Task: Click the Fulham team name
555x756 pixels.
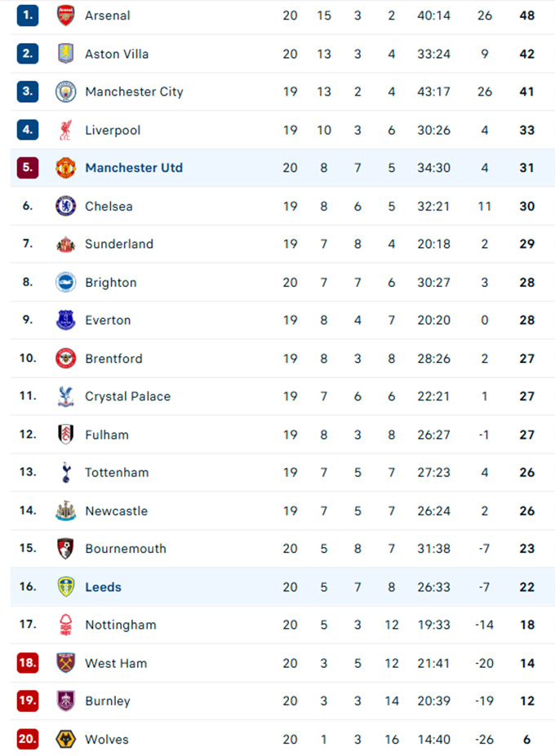Action: pos(107,435)
